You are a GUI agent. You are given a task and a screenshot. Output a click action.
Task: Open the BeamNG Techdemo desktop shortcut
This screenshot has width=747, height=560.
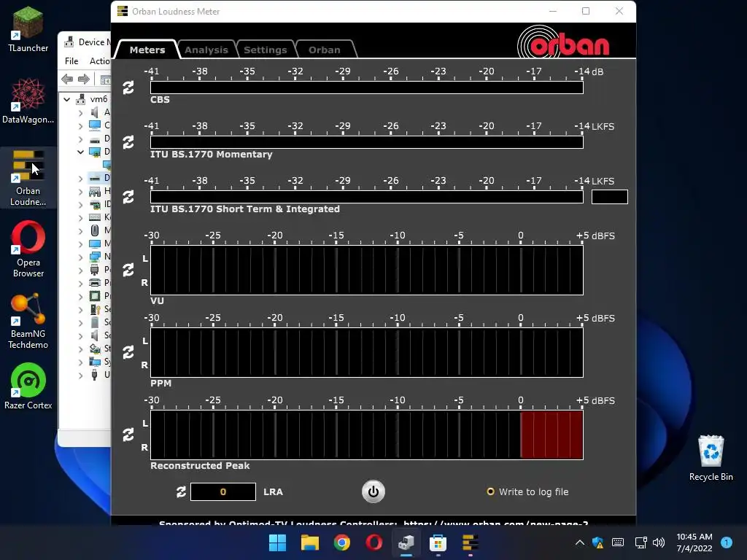28,321
